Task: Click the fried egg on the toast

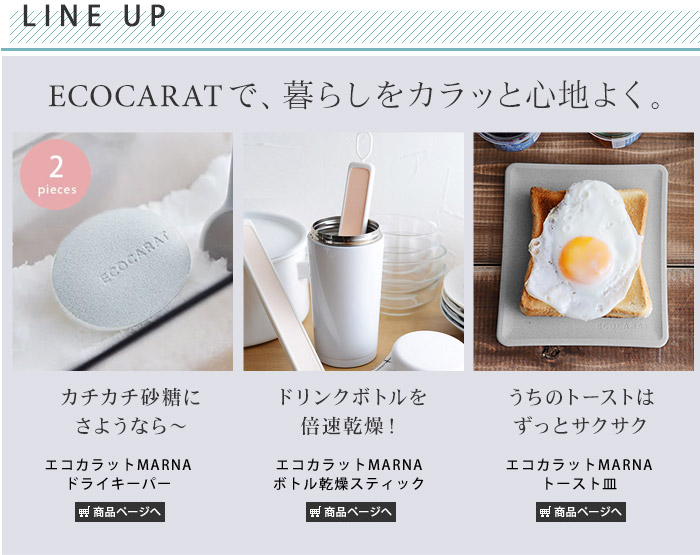Action: [585, 250]
